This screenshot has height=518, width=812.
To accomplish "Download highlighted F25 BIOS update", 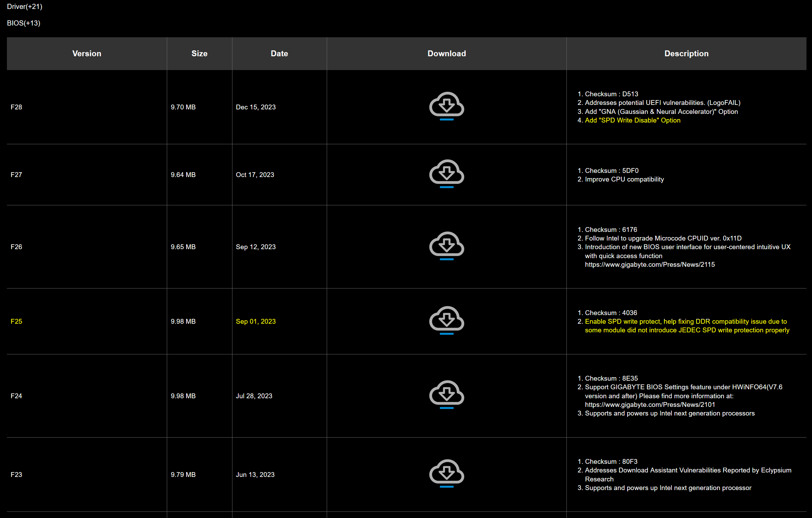I will click(446, 320).
